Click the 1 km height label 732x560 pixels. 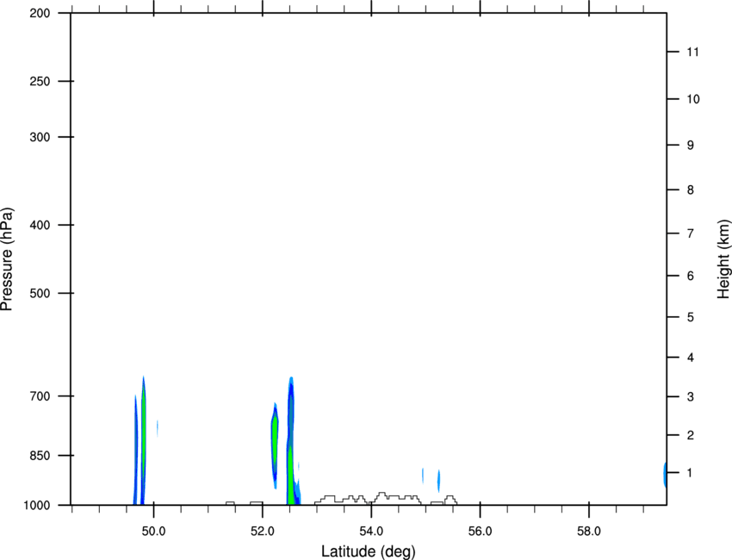tap(690, 473)
